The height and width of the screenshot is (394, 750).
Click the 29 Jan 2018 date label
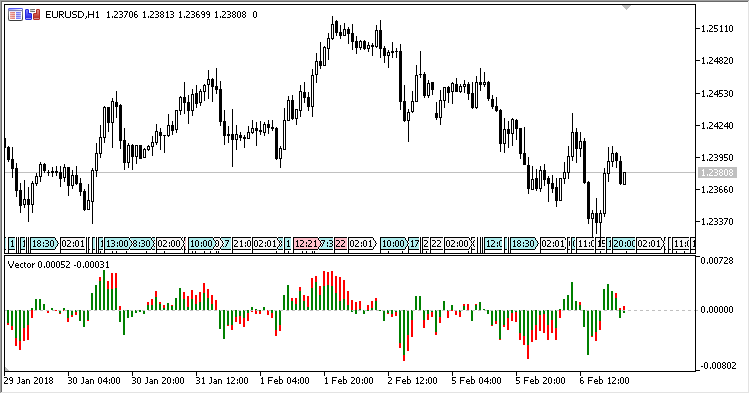pyautogui.click(x=29, y=381)
